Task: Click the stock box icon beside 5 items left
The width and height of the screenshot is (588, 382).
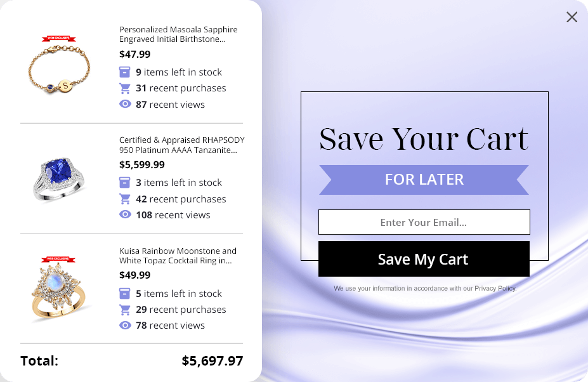Action: [125, 293]
